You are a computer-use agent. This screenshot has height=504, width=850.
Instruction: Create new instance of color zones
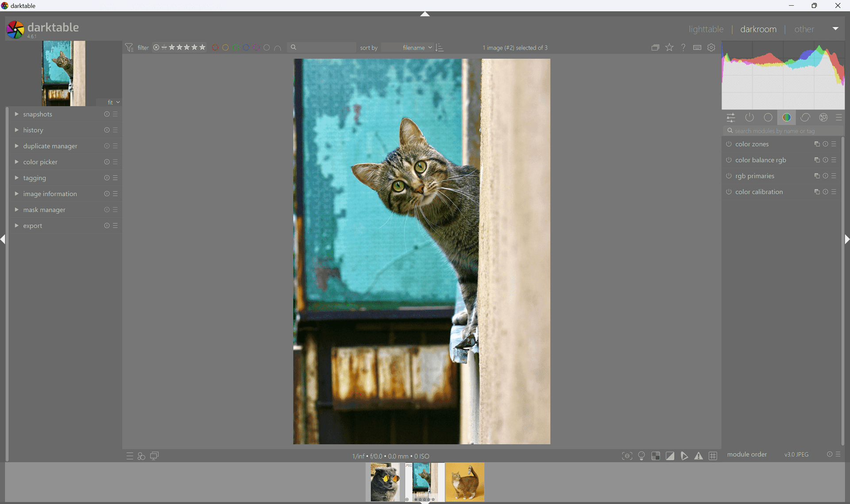pyautogui.click(x=817, y=144)
